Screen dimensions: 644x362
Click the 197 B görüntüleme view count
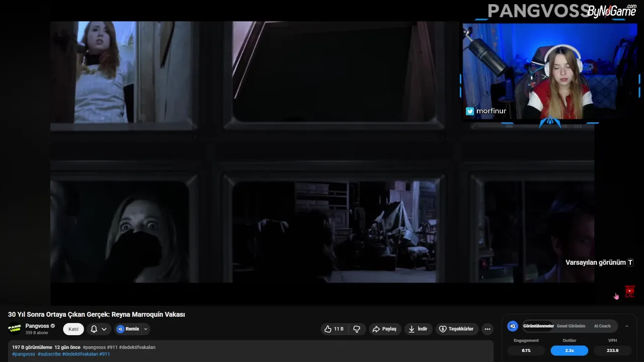[32, 347]
